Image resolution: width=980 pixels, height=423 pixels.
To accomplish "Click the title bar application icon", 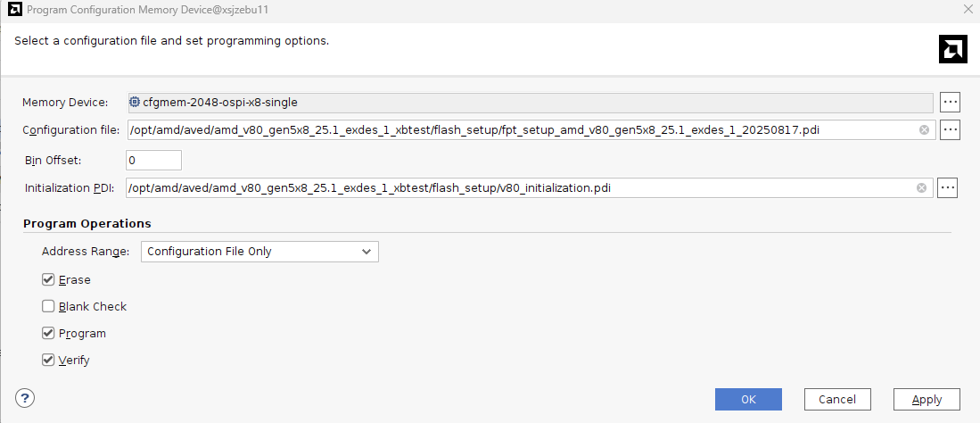I will [x=13, y=10].
